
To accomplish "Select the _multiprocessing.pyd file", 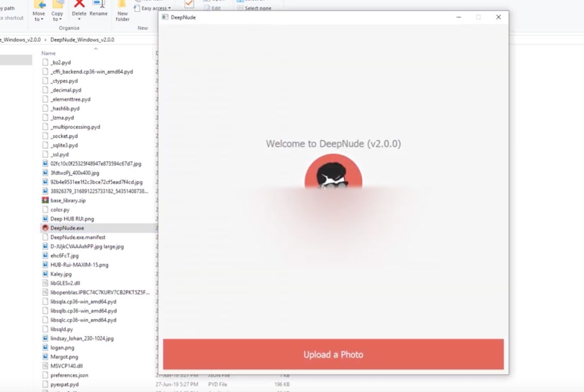I will point(75,127).
